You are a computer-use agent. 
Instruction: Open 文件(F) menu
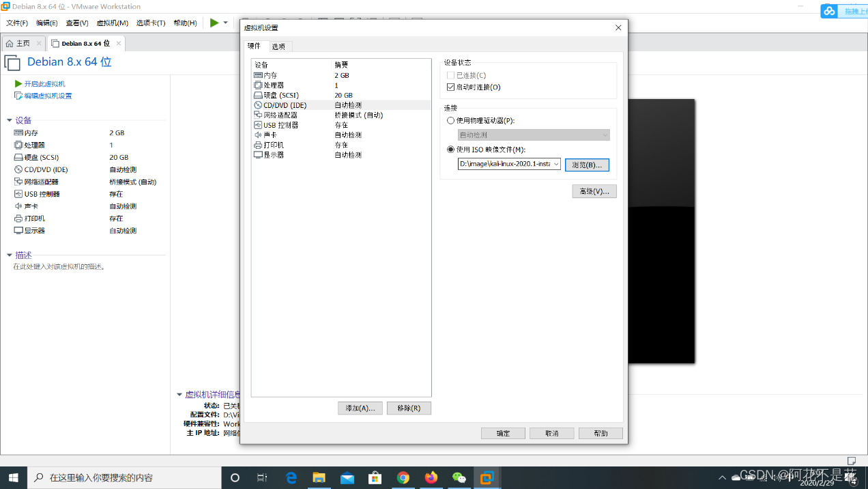click(17, 23)
